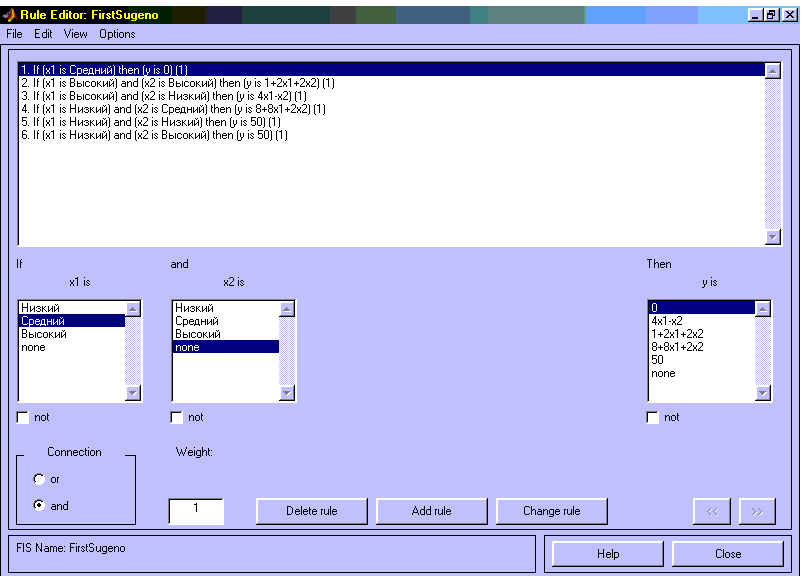Choose Средний in x2 list

point(226,321)
